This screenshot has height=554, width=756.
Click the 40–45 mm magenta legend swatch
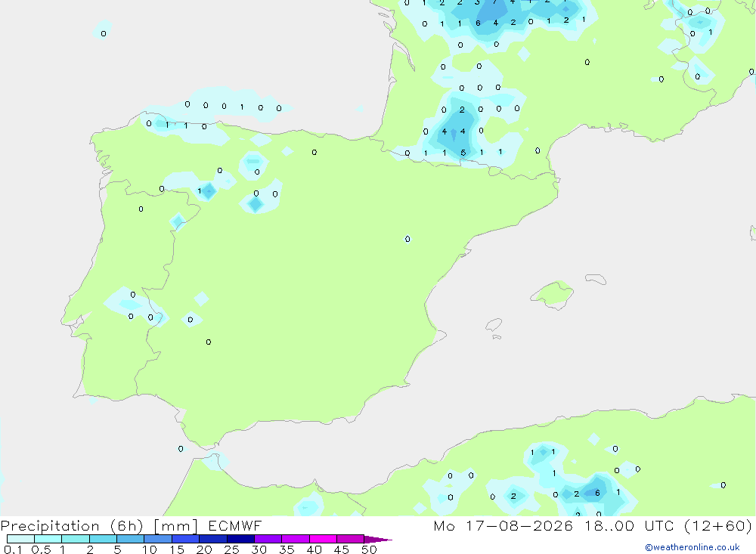[323, 539]
